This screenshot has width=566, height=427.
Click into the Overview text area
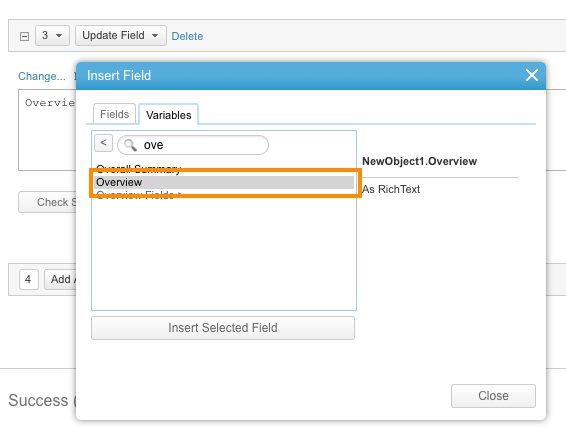(x=47, y=130)
